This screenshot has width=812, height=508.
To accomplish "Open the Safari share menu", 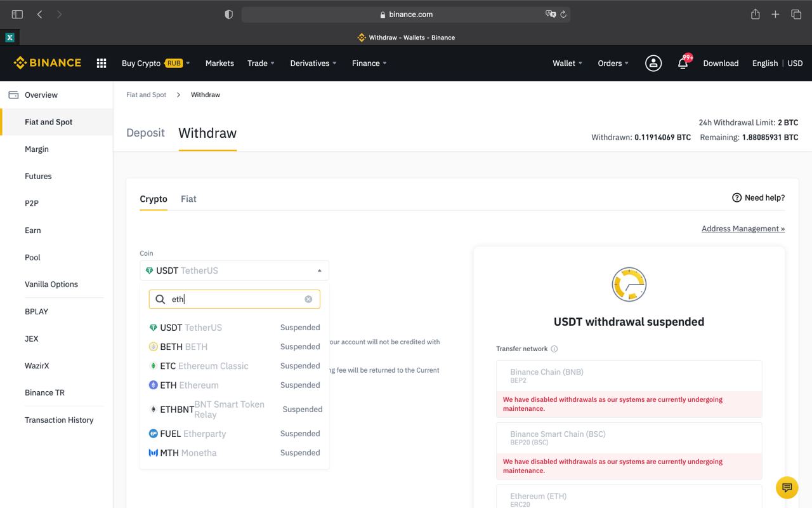I will 755,14.
